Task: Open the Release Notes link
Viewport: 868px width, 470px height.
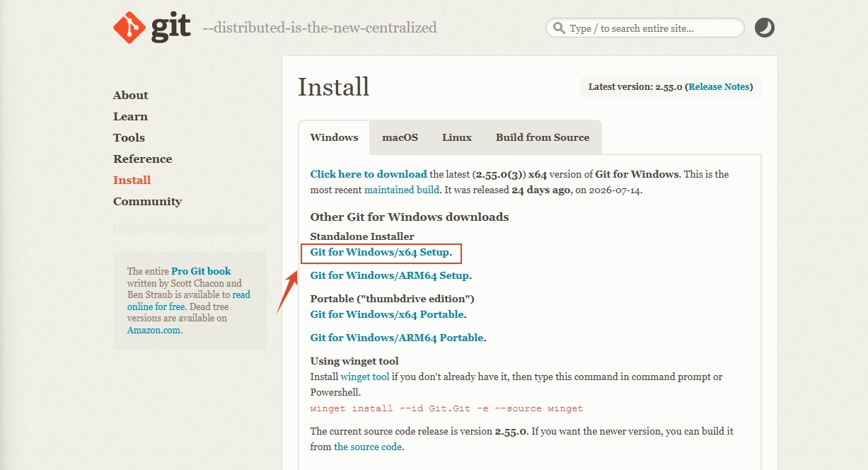Action: pyautogui.click(x=719, y=87)
